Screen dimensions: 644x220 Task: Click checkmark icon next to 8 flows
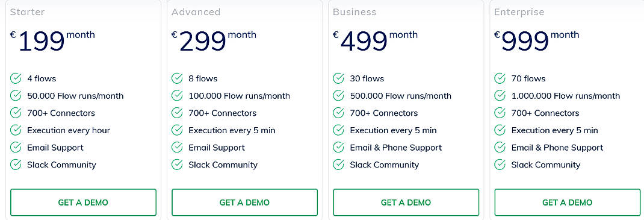click(x=177, y=78)
